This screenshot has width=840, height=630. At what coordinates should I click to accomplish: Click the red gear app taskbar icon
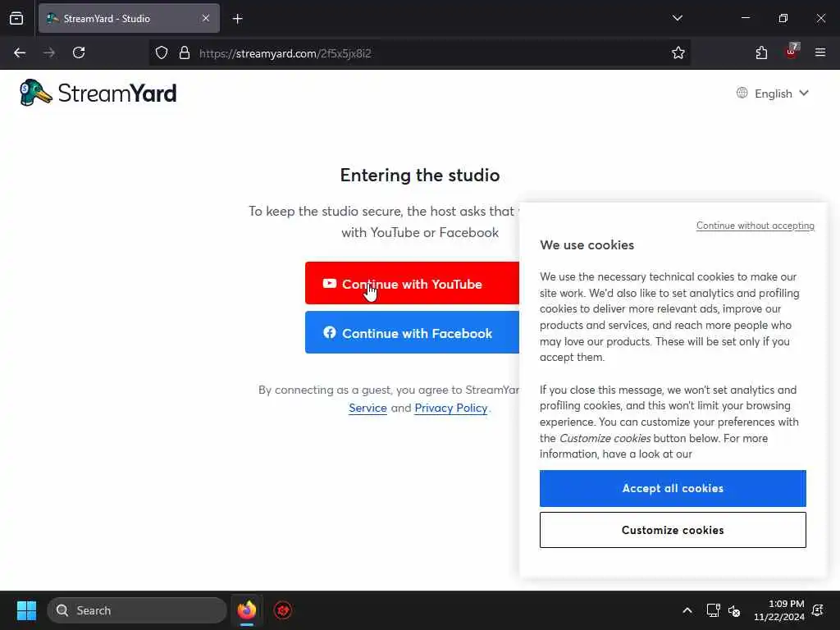tap(283, 610)
